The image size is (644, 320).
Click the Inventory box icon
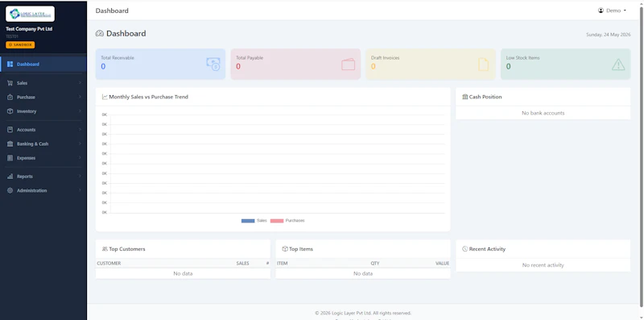pyautogui.click(x=10, y=111)
